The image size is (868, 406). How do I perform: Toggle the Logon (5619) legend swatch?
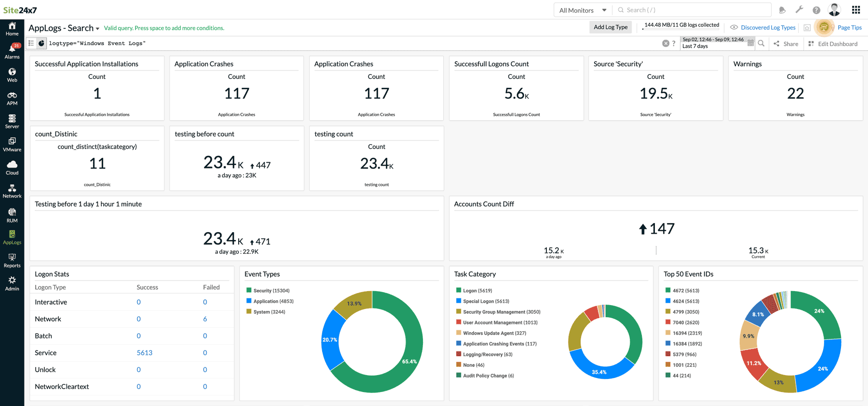(x=459, y=290)
